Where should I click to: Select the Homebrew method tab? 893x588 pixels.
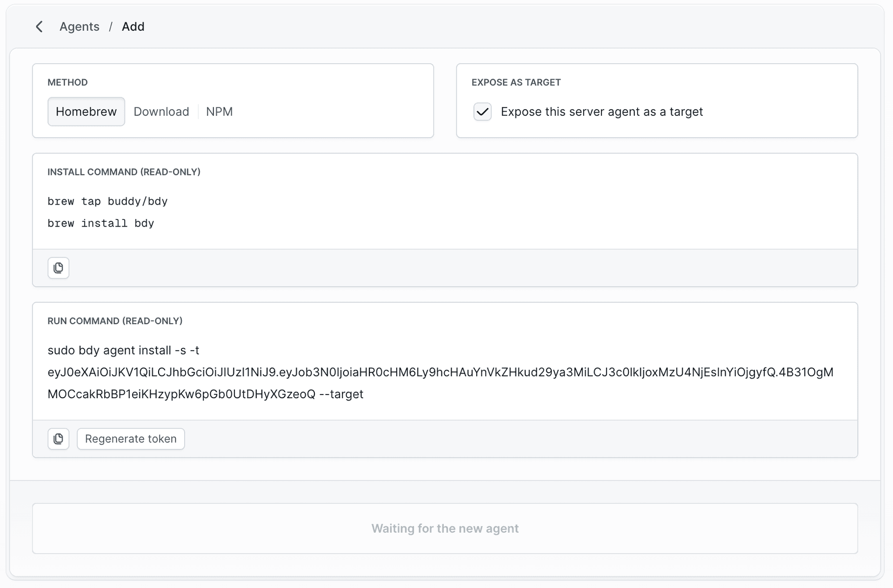pyautogui.click(x=86, y=112)
